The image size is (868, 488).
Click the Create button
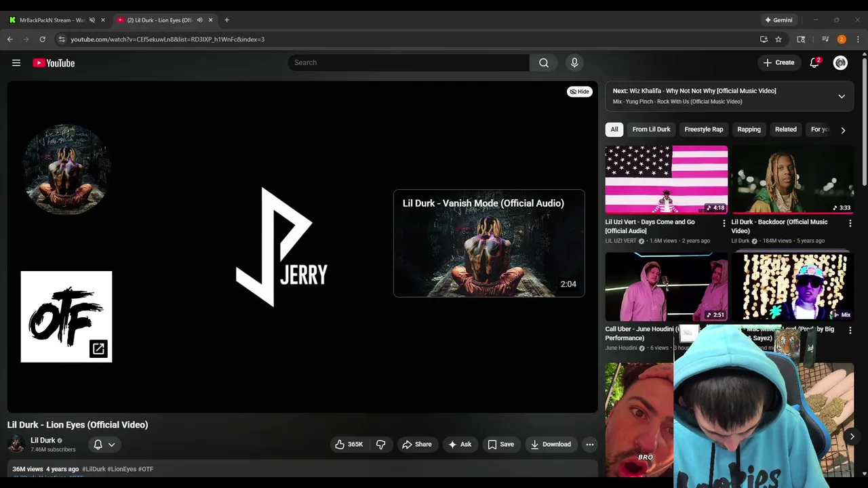[778, 63]
